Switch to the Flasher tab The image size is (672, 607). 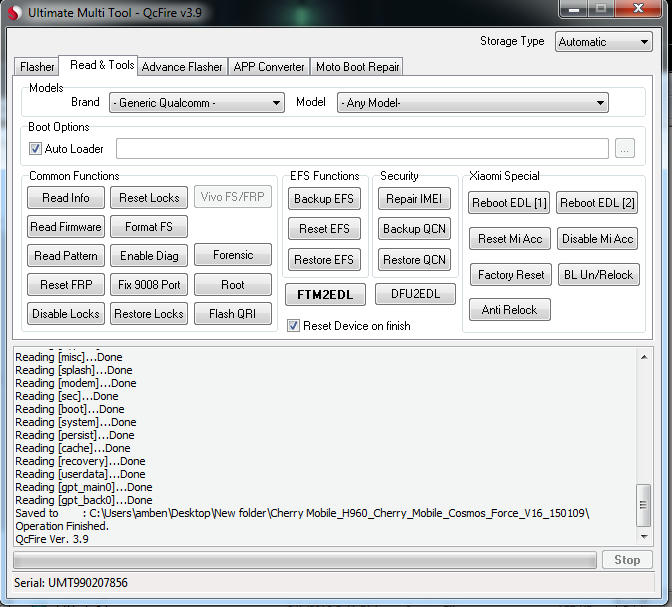coord(37,67)
